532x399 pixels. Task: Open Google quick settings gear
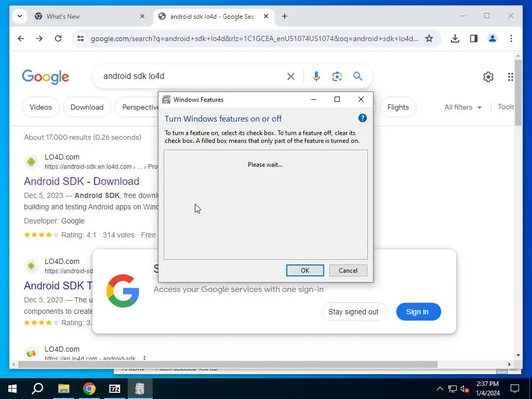point(488,77)
